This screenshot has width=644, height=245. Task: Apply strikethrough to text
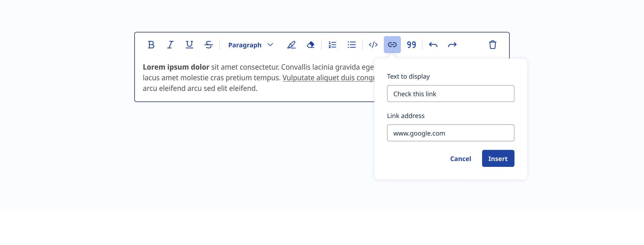(208, 45)
